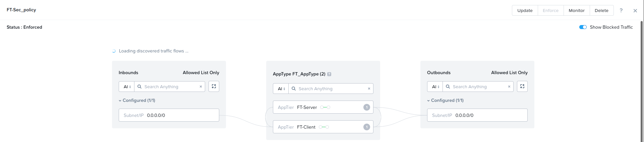Click FT-Server count badge

click(367, 107)
